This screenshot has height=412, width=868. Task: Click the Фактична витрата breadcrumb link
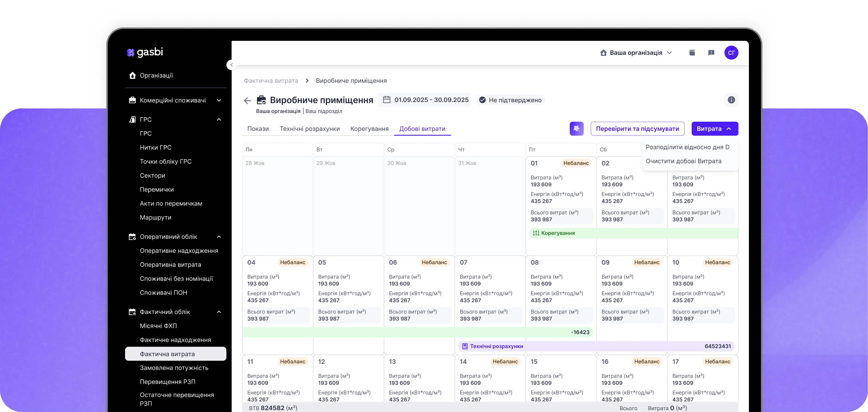[271, 81]
